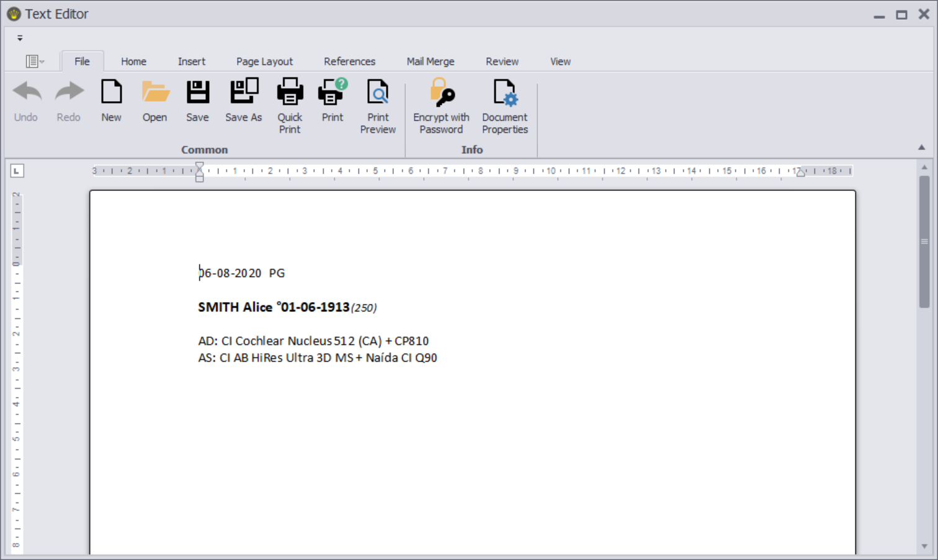
Task: Click the date text 06-08-2020
Action: point(230,273)
